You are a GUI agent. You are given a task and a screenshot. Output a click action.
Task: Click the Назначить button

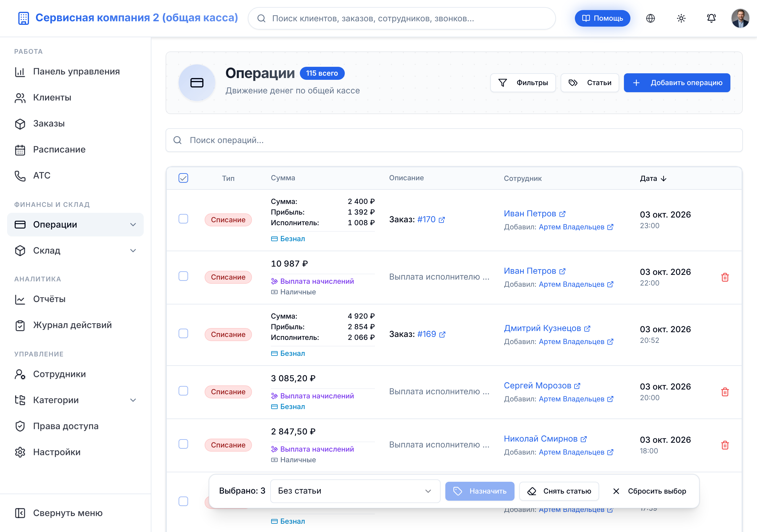(480, 492)
